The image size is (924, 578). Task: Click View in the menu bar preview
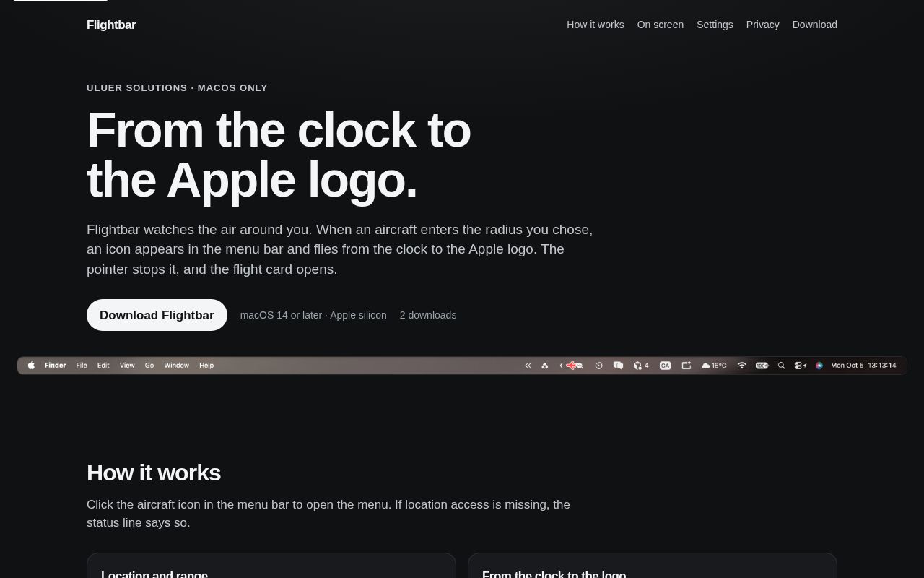(127, 366)
